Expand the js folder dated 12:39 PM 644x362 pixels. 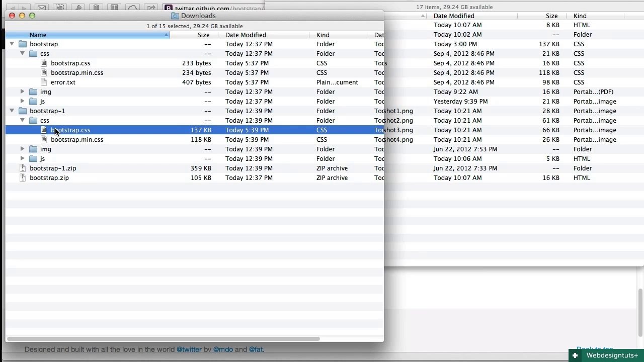click(x=22, y=158)
